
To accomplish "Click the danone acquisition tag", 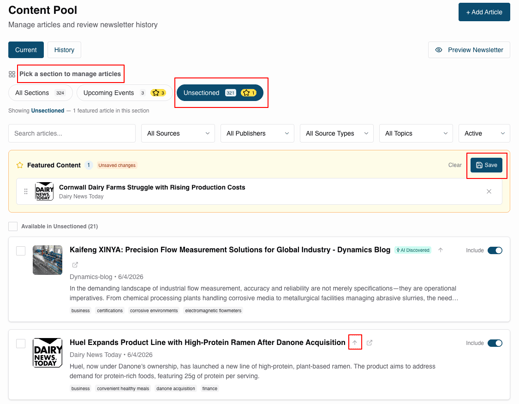I will coord(176,388).
